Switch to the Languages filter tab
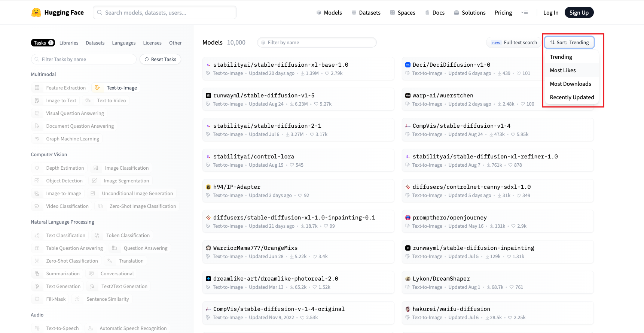Viewport: 644px width, 333px height. 124,43
